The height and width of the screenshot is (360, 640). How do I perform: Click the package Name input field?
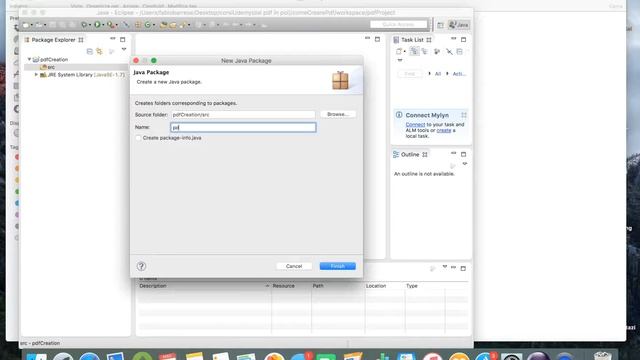(x=243, y=127)
